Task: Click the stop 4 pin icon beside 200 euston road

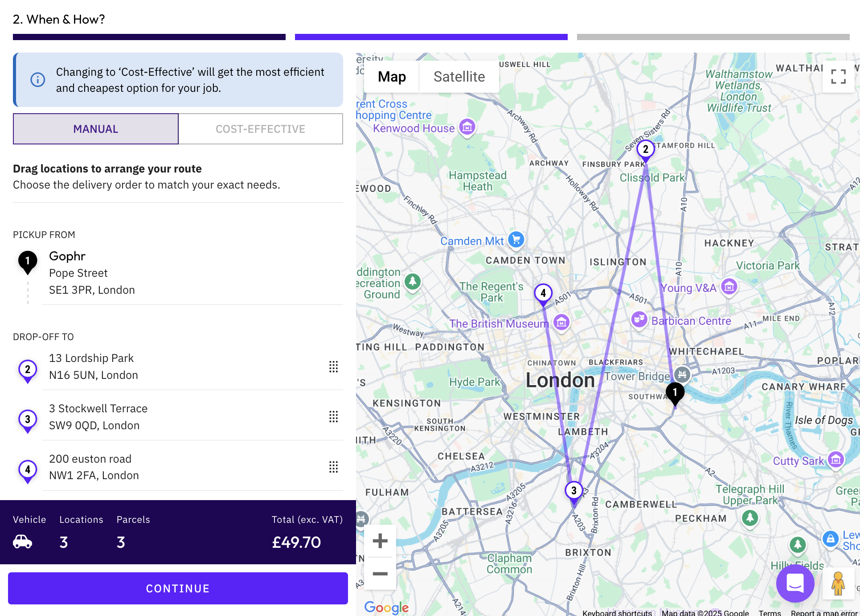Action: [28, 471]
